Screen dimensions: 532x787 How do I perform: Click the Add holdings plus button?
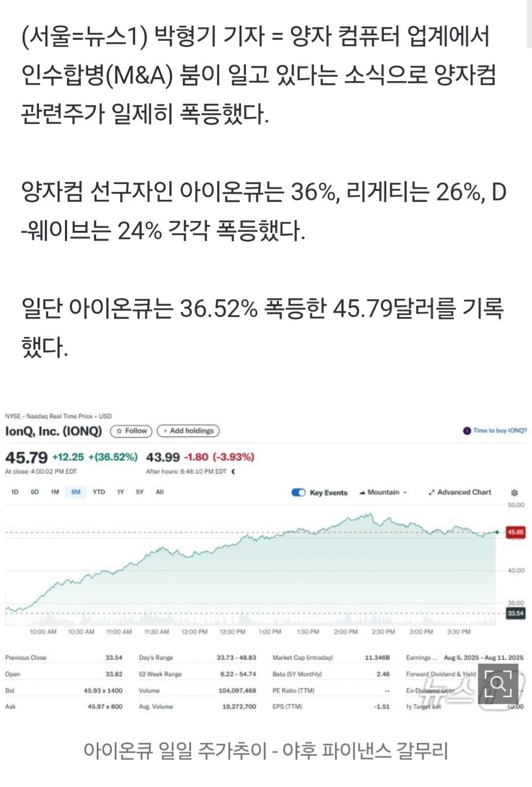[x=188, y=431]
